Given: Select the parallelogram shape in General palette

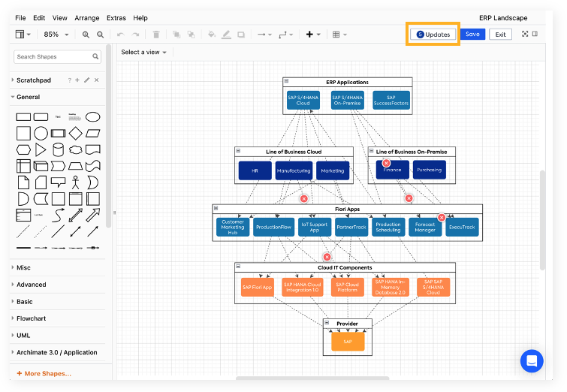Looking at the screenshot, I should click(93, 134).
